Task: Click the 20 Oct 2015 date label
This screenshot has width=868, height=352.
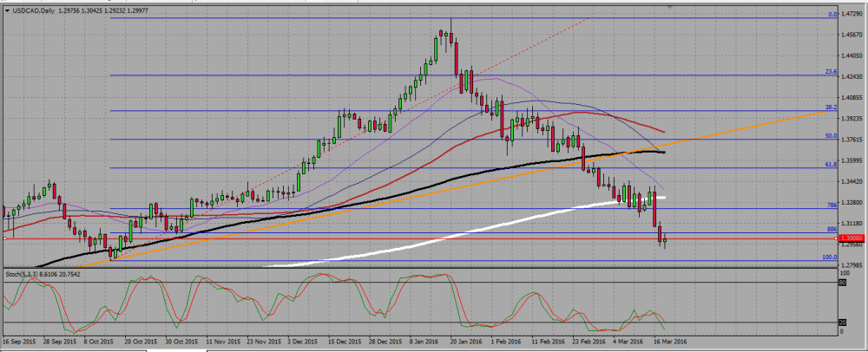Action: [x=141, y=342]
